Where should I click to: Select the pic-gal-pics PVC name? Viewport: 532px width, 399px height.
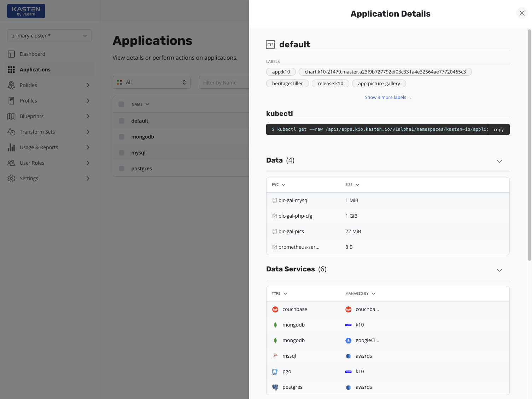(291, 231)
